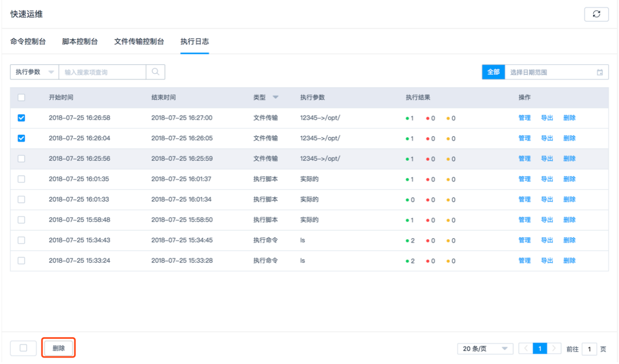
Task: Click start time 2018-07-25 16:01:33
Action: [x=79, y=200]
